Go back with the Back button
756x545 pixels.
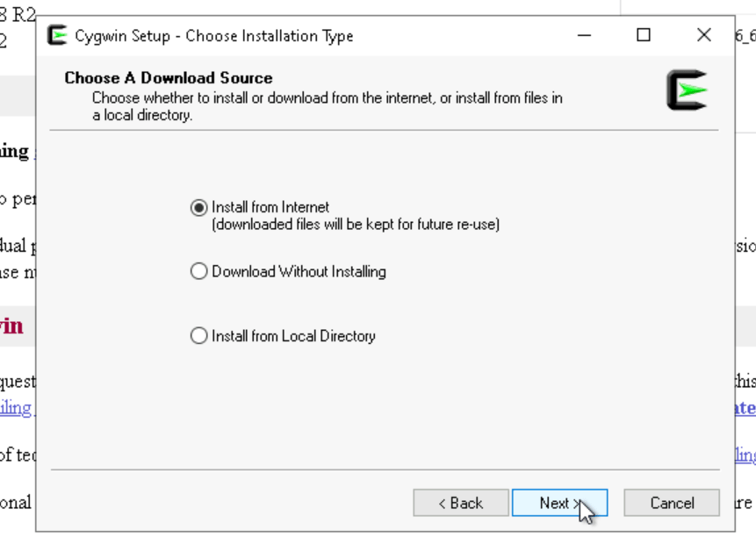(x=461, y=503)
